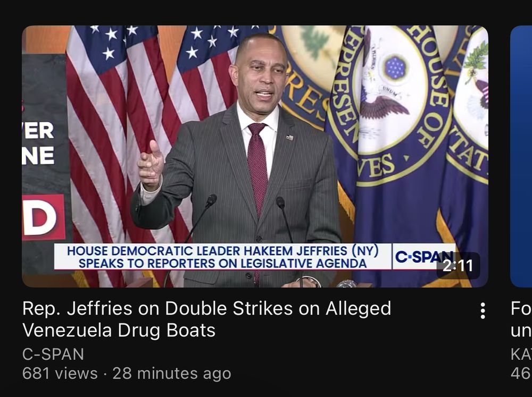The height and width of the screenshot is (397, 532).
Task: Open the partially visible blue thumbnail on the right
Action: 521,156
